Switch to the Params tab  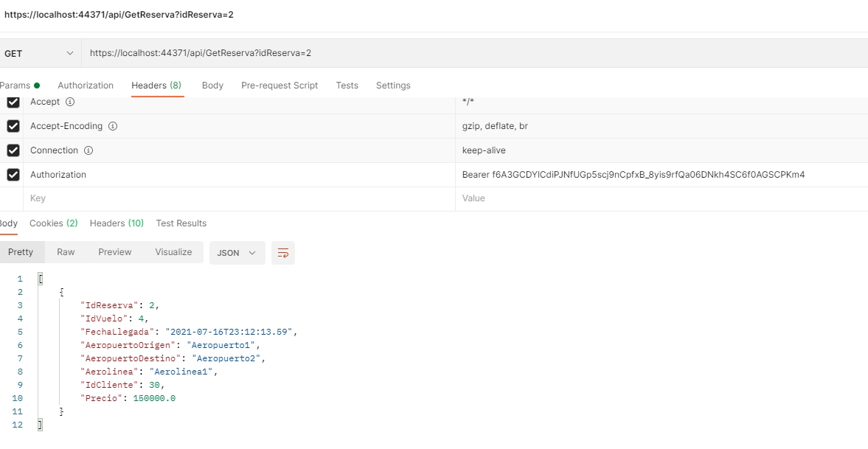point(16,85)
